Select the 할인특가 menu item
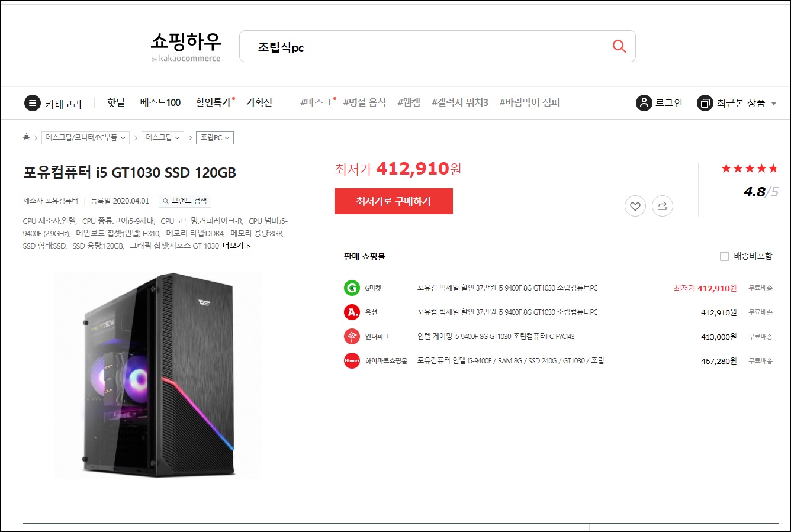 coord(213,102)
